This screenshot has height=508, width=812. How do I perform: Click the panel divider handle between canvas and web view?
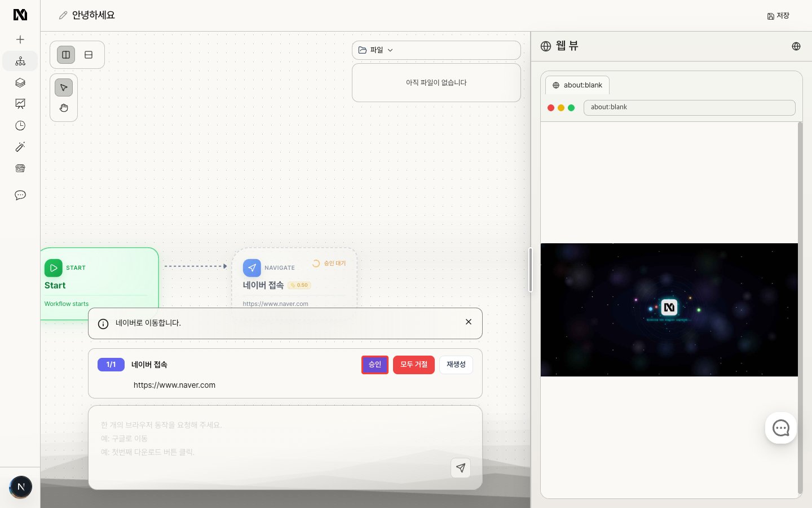click(531, 270)
